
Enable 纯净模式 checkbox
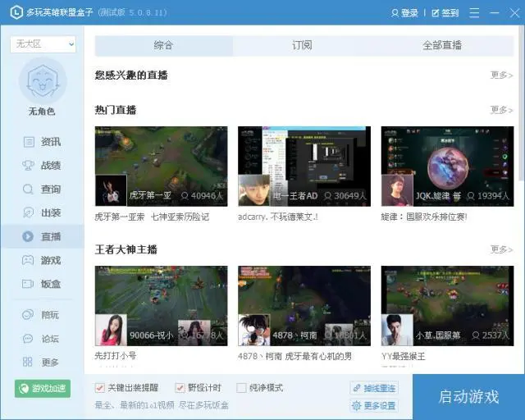241,388
